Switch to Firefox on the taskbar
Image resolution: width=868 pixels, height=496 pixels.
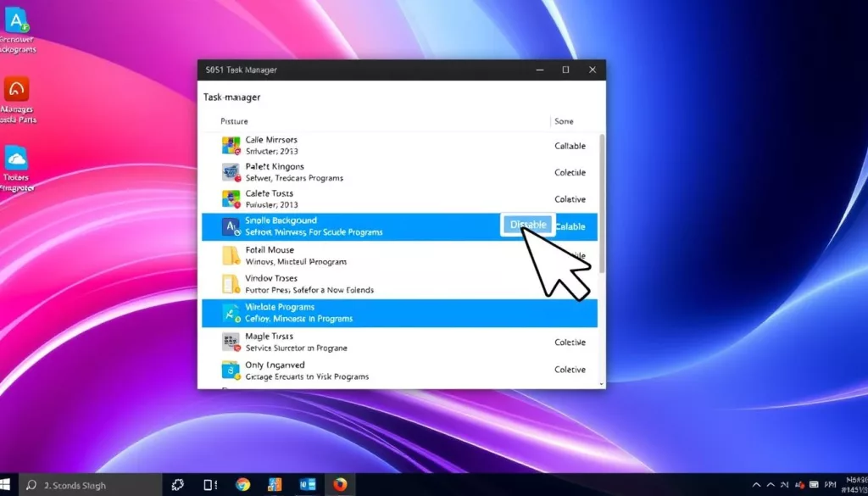coord(340,485)
